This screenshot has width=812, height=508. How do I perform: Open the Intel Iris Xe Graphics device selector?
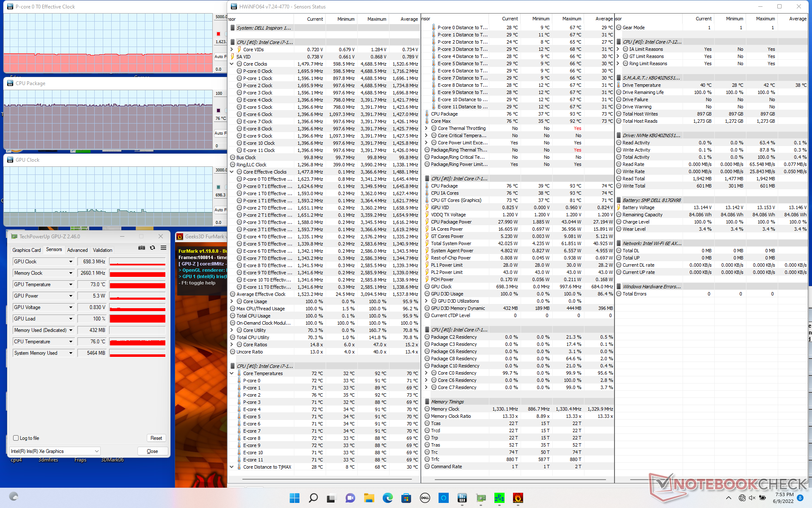55,451
